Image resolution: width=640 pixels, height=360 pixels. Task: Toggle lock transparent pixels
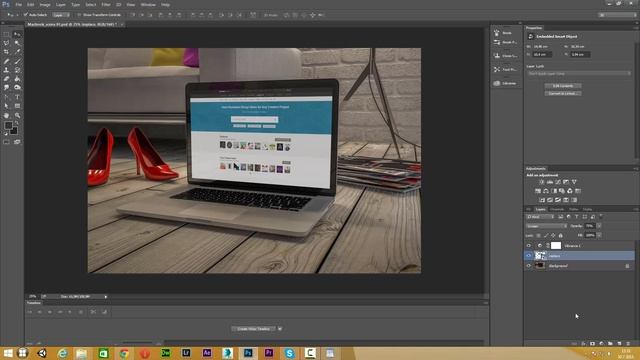point(538,236)
